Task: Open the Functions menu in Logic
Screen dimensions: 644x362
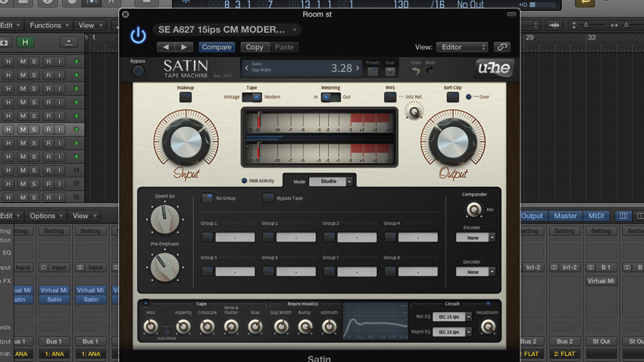Action: 49,26
